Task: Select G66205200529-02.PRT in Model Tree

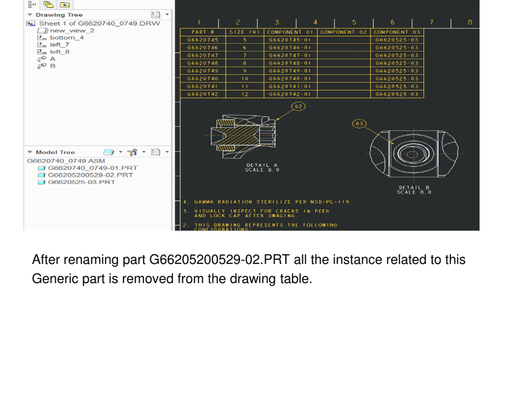Action: [90, 175]
